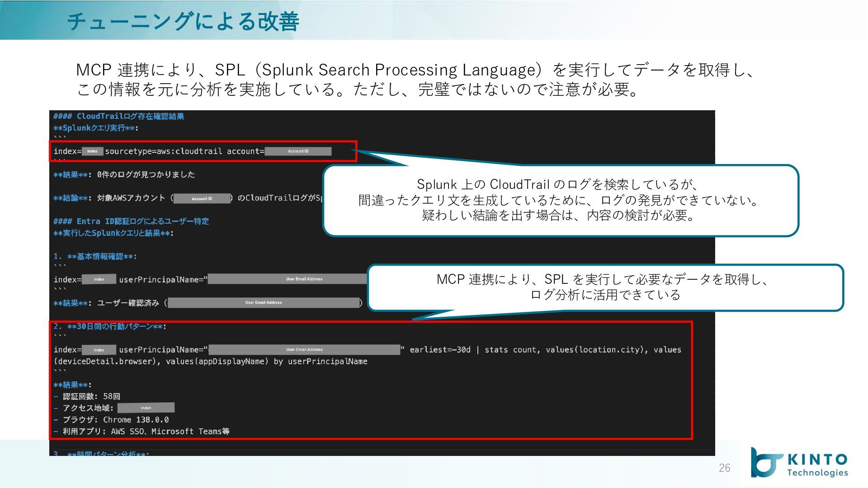
Task: Click the callout about 間違ったクエリ文
Action: pos(560,200)
